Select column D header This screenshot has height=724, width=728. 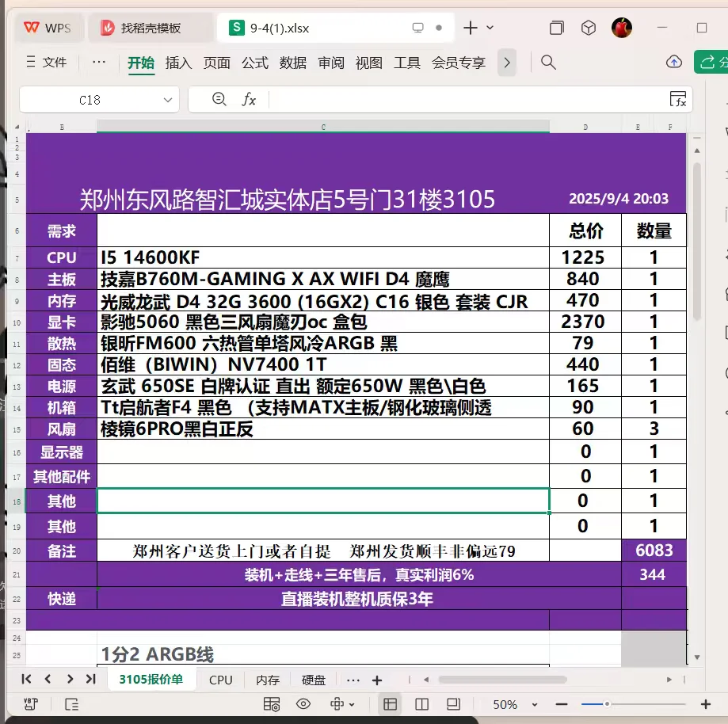click(x=585, y=127)
